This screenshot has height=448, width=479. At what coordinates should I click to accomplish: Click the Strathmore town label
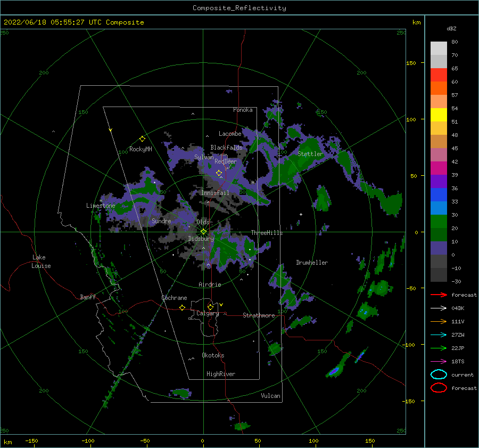coord(259,315)
